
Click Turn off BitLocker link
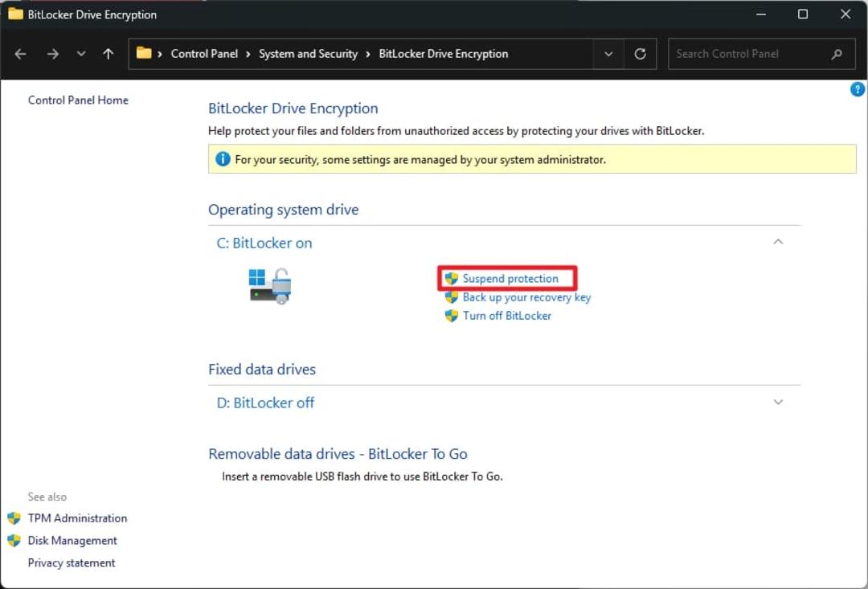506,316
